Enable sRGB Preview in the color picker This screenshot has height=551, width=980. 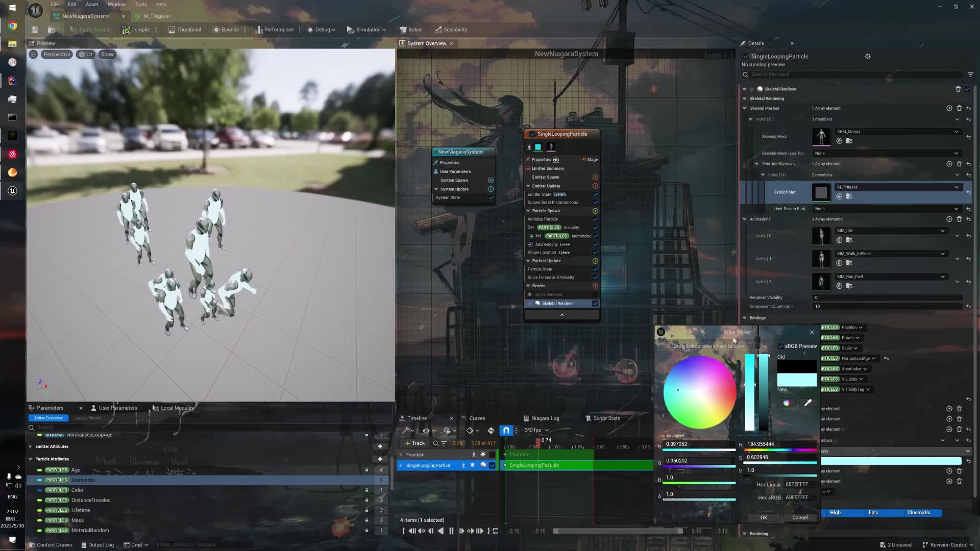[781, 346]
